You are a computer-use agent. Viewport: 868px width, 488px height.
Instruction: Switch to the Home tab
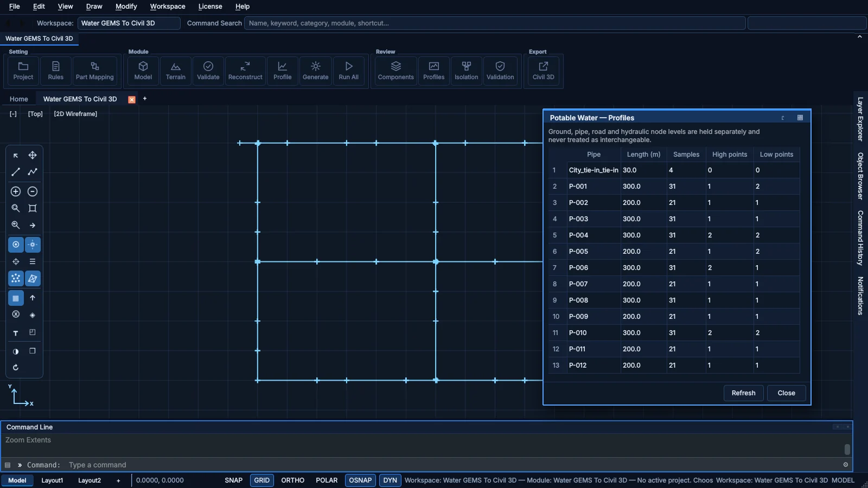coord(19,99)
